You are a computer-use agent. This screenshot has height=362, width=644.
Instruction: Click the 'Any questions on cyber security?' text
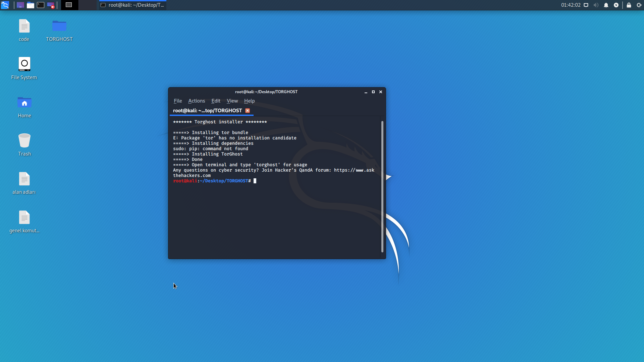pyautogui.click(x=216, y=170)
